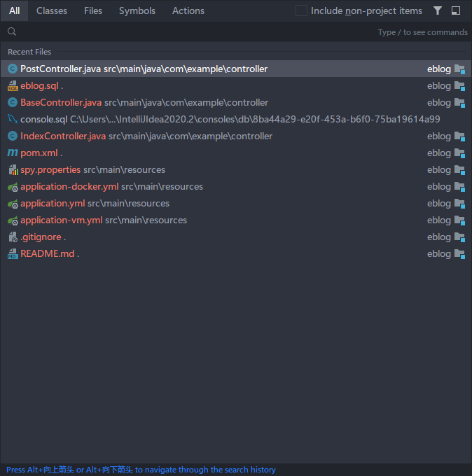Click the eblog.sql database file icon
Image resolution: width=472 pixels, height=476 pixels.
[12, 85]
